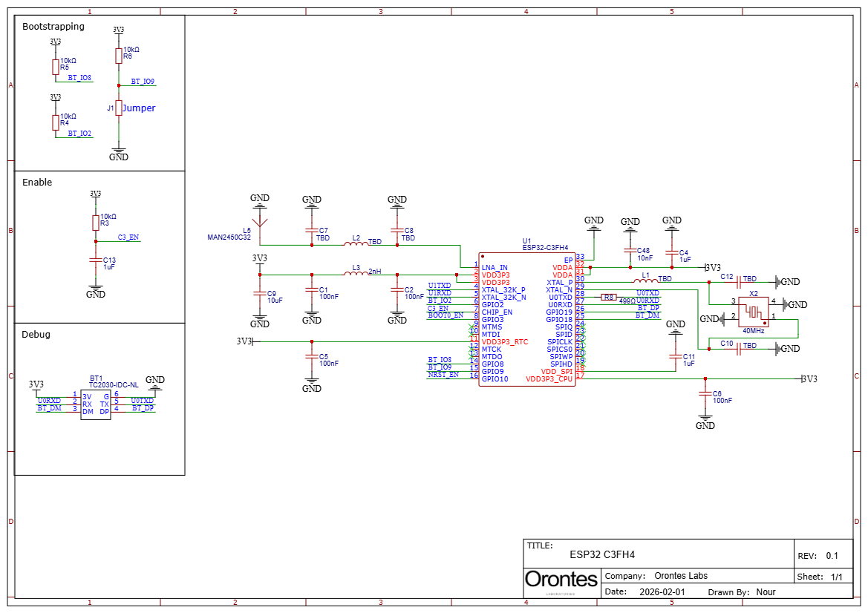Screen dimensions: 868x613
Task: Select the U1RXD net label
Action: point(440,293)
